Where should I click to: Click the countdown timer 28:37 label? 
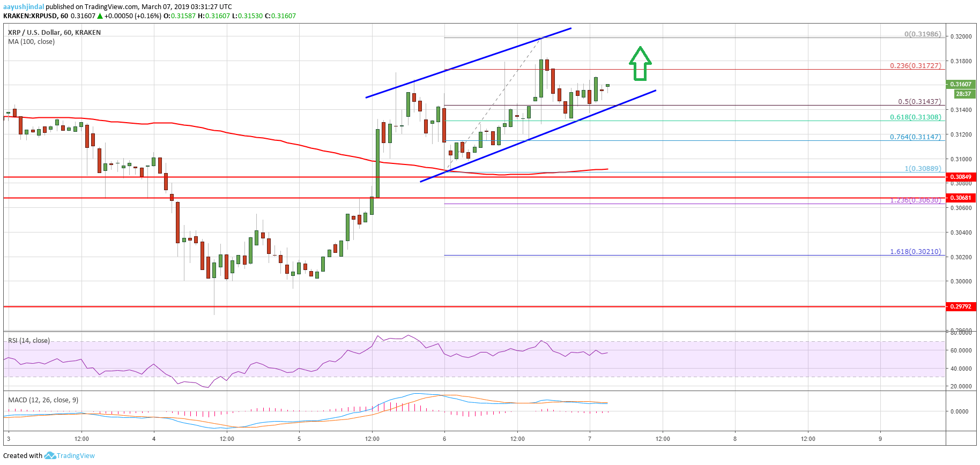tap(963, 94)
